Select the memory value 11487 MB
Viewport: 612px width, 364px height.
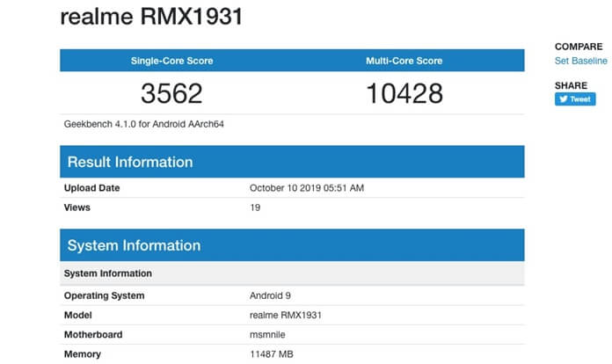271,353
